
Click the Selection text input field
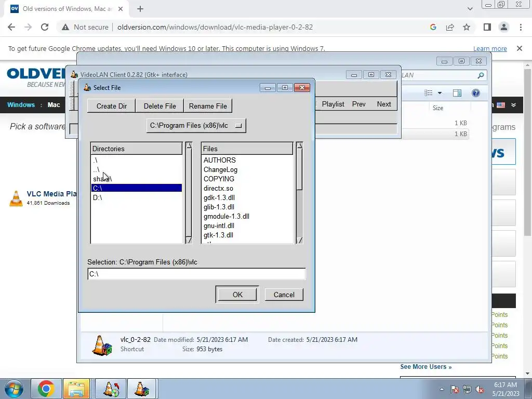(196, 274)
